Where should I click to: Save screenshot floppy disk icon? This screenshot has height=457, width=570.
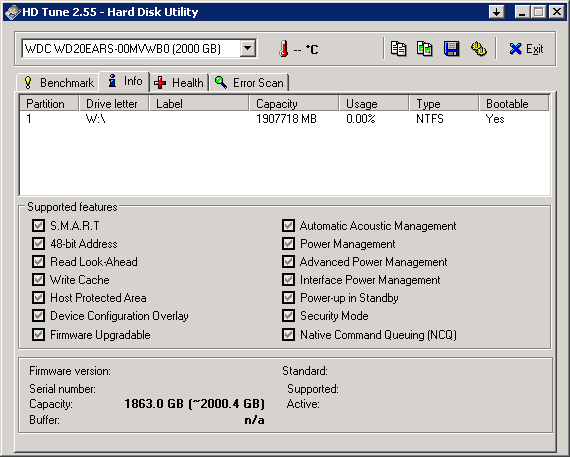click(451, 49)
